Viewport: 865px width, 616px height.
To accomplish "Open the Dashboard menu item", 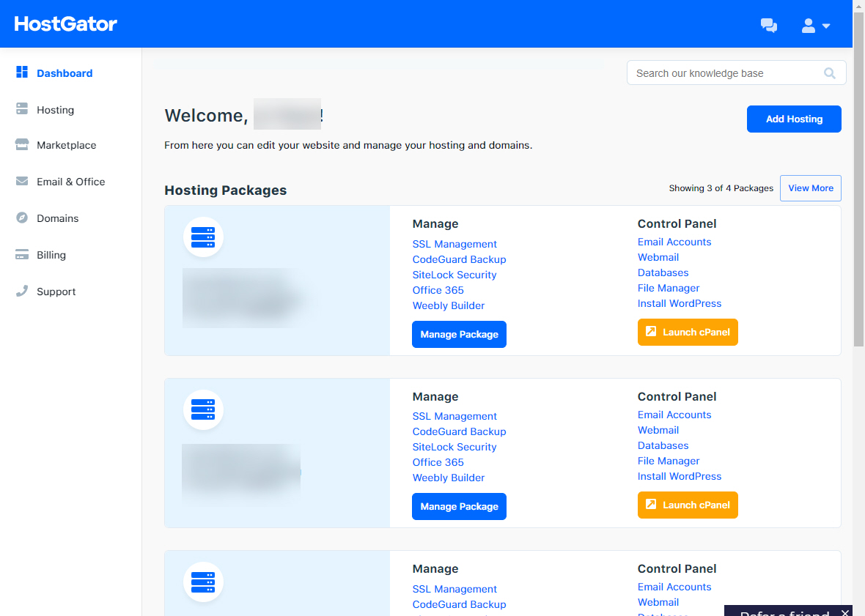I will [x=65, y=73].
